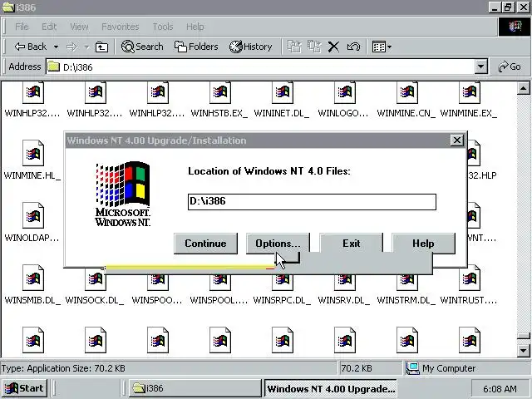Open the View menu
This screenshot has width=532, height=399.
pyautogui.click(x=79, y=27)
